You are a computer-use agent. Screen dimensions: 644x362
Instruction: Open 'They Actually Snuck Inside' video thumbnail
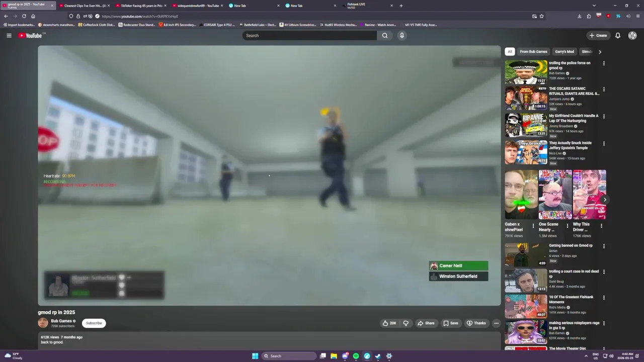(x=526, y=152)
